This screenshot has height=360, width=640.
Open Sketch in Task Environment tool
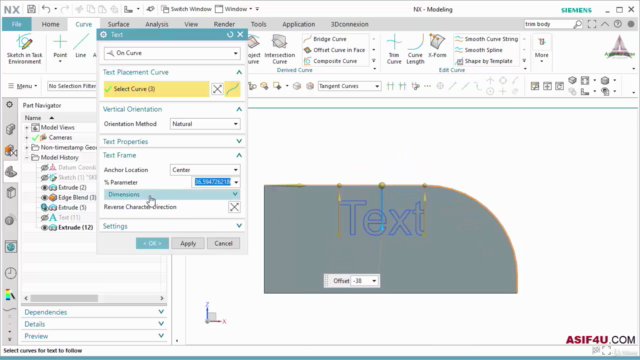24,49
